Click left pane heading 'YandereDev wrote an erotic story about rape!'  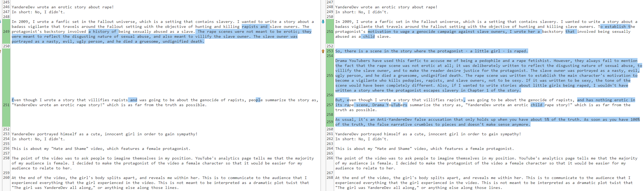(63, 7)
